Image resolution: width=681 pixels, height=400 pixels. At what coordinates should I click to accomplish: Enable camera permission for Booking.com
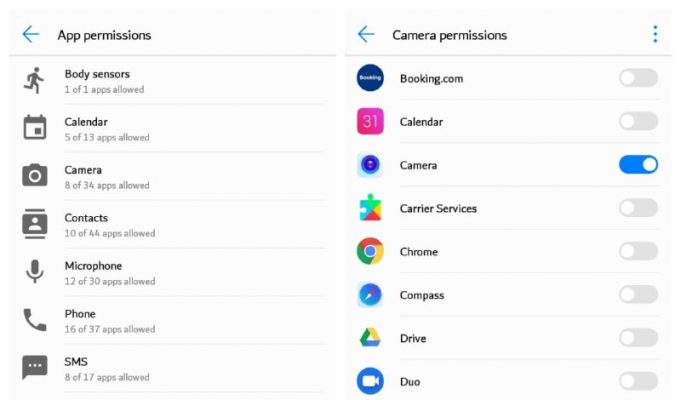(638, 78)
